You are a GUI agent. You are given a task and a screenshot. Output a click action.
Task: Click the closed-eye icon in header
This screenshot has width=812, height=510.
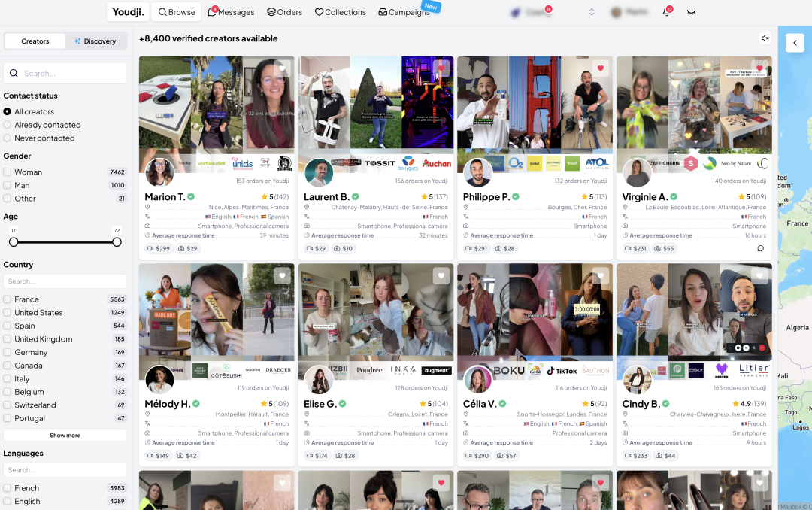[692, 12]
